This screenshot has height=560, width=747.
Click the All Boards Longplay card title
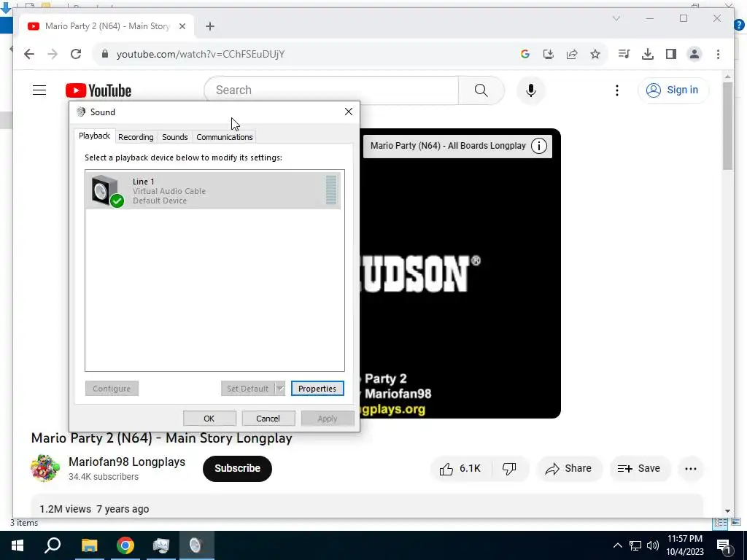tap(448, 146)
